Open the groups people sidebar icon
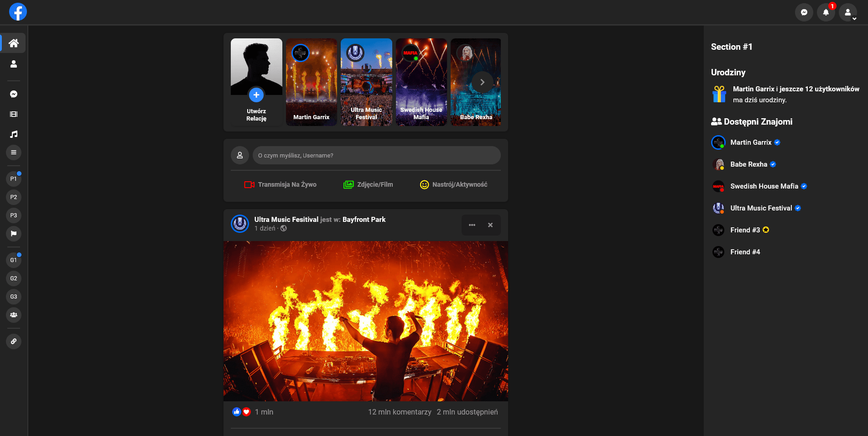 14,315
